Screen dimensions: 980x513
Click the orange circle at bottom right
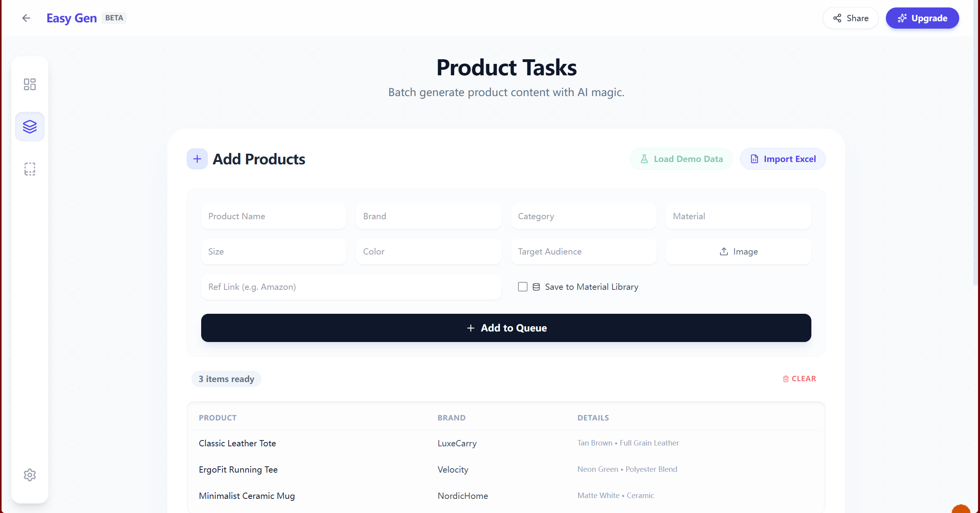point(960,509)
